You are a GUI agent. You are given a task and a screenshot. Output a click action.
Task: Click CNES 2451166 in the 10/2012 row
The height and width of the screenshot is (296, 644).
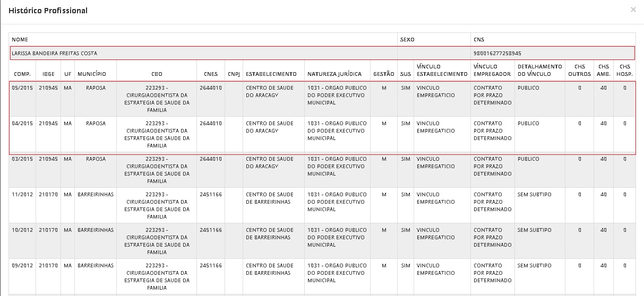pos(211,230)
